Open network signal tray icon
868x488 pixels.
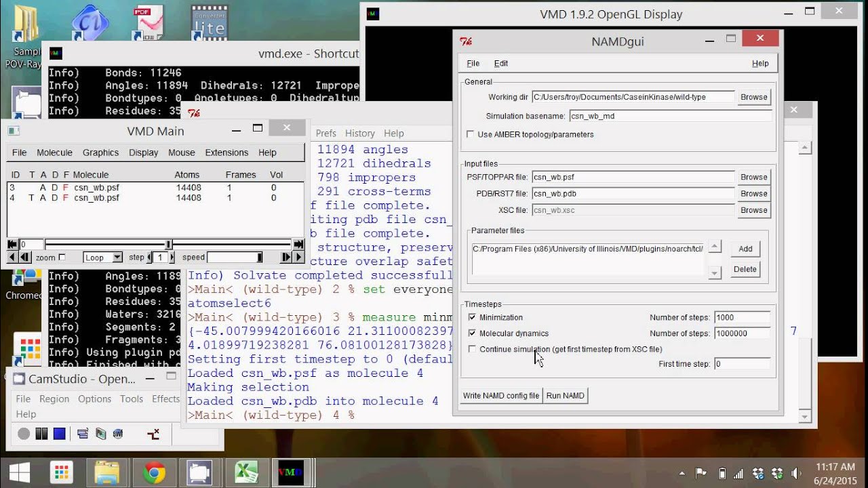pyautogui.click(x=738, y=474)
